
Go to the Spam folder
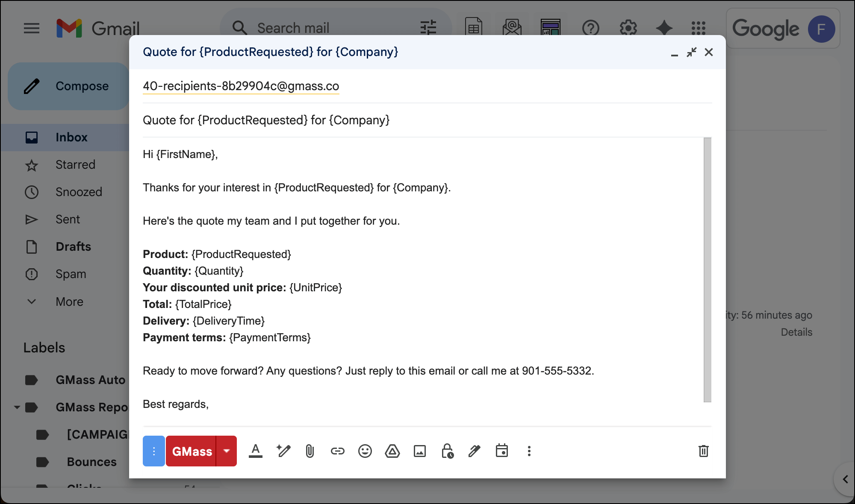[71, 274]
